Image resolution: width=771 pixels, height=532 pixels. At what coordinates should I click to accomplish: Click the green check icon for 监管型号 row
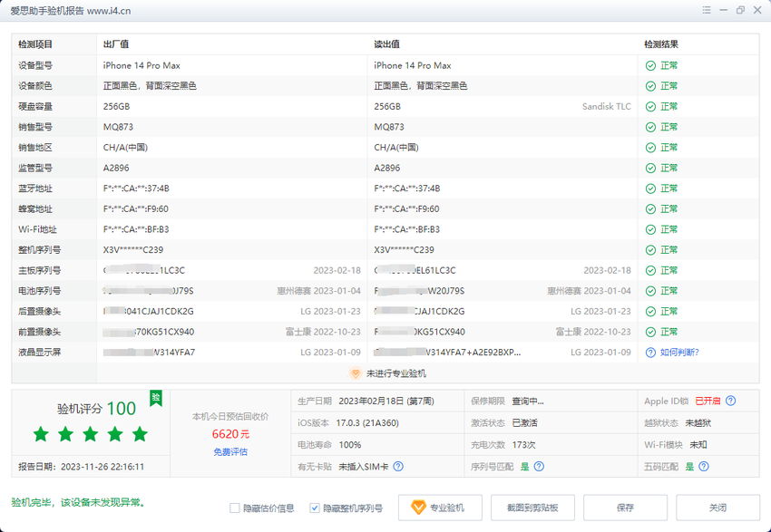[x=650, y=168]
